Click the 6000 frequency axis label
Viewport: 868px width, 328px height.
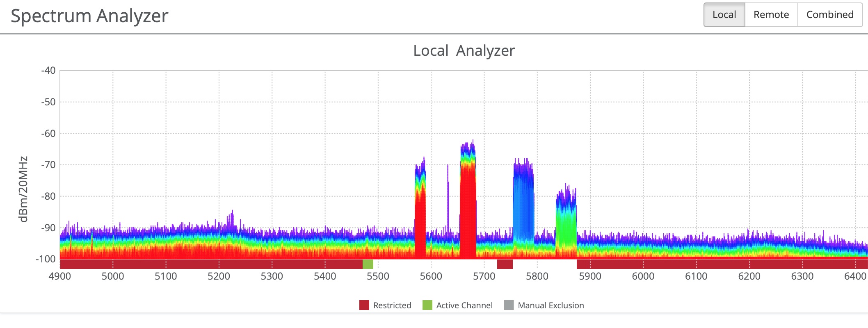pyautogui.click(x=643, y=276)
